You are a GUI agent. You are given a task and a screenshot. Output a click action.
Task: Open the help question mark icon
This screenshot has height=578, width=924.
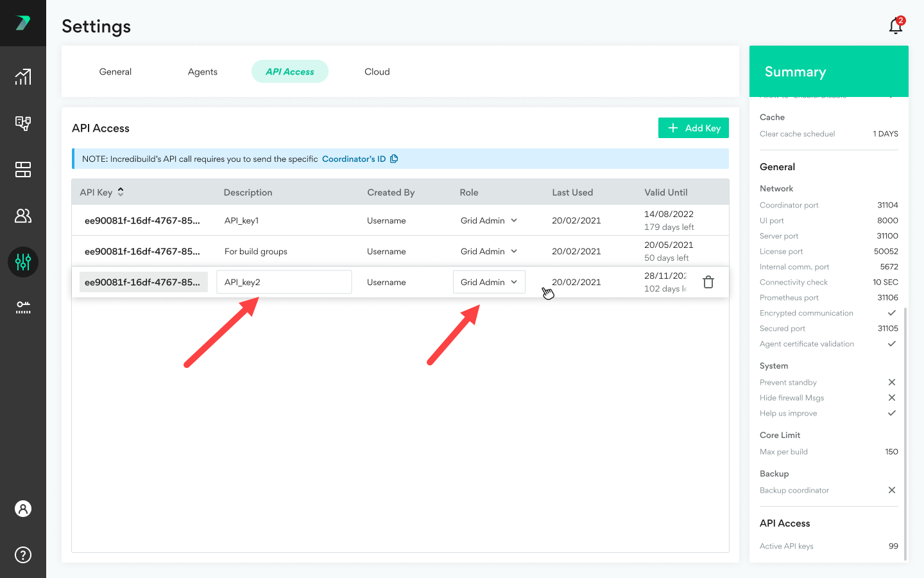click(x=23, y=555)
